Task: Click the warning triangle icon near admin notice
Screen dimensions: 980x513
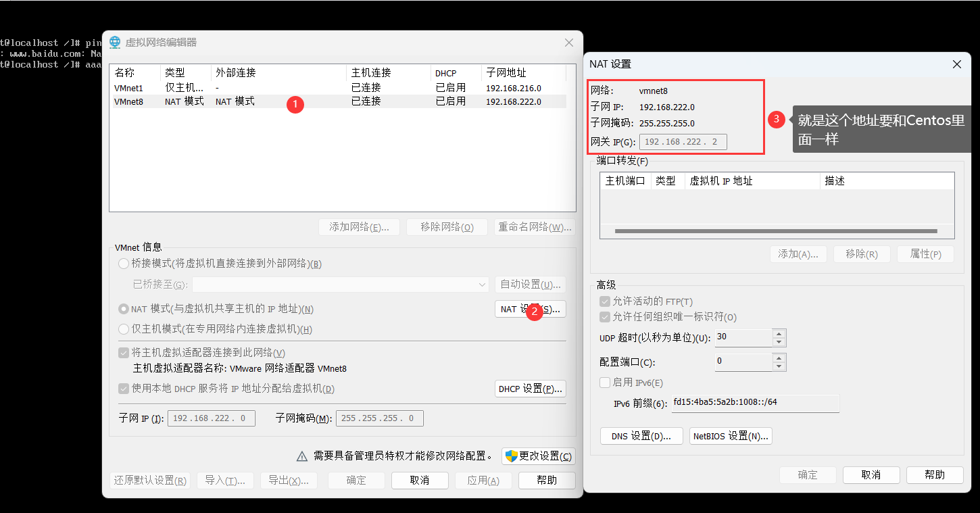Action: 303,456
